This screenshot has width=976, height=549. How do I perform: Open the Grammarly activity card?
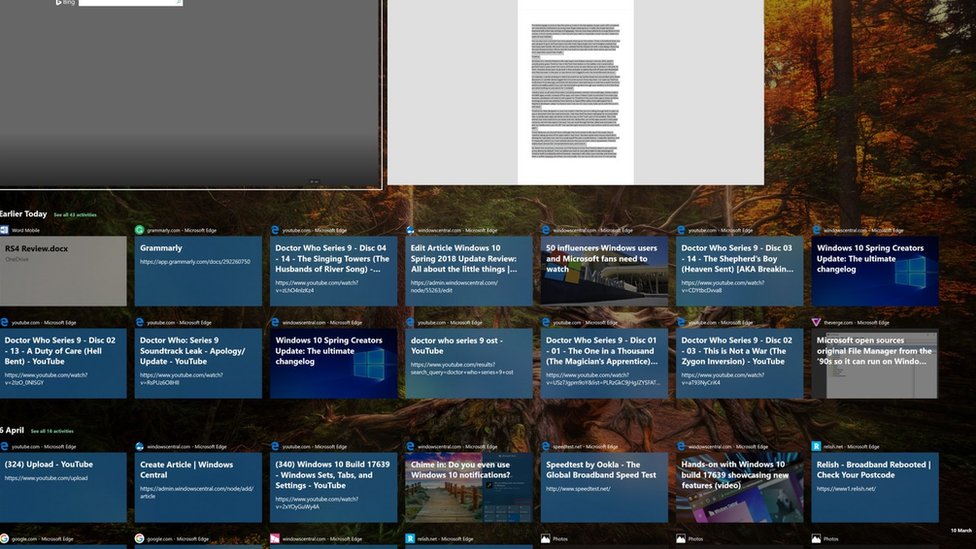198,271
